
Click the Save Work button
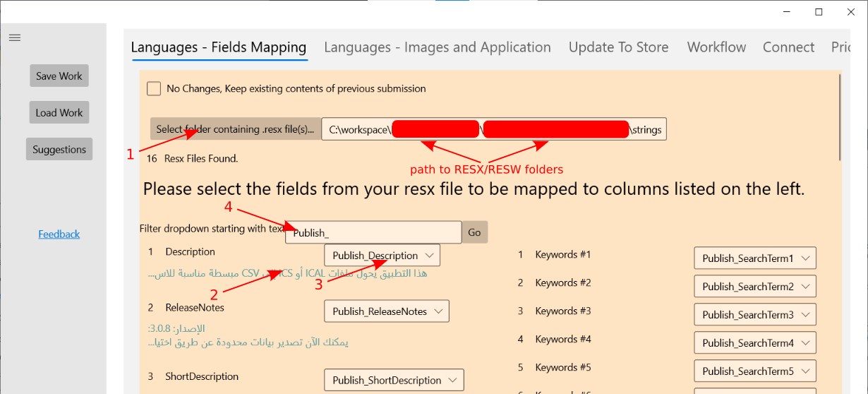[59, 76]
